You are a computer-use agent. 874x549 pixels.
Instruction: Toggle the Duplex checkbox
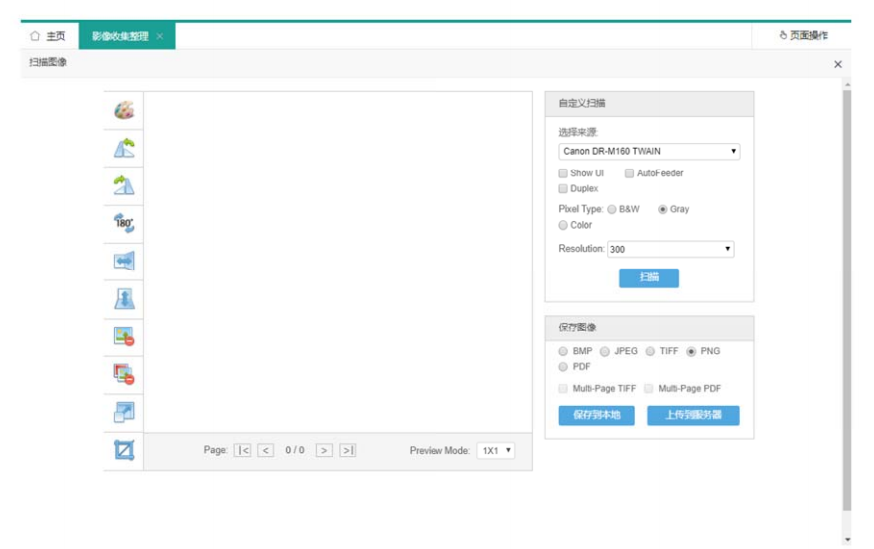[563, 188]
